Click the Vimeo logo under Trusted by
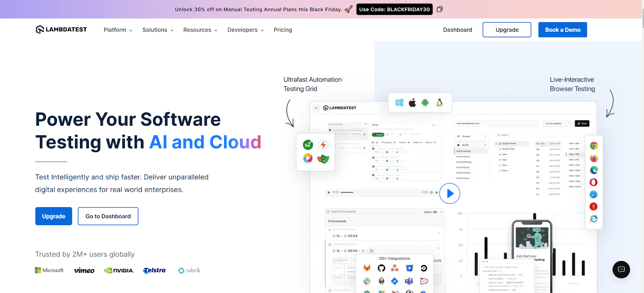 point(84,270)
